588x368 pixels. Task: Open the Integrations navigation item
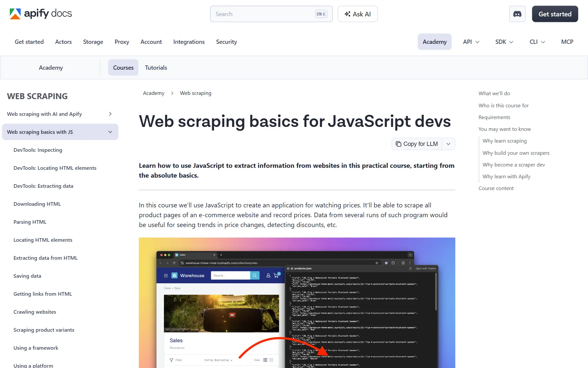(189, 42)
